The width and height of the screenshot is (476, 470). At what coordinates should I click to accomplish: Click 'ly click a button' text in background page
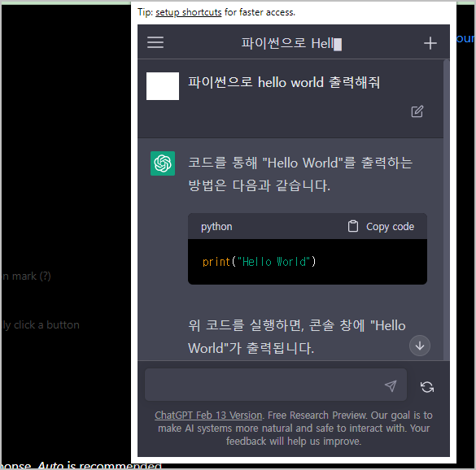(x=41, y=325)
